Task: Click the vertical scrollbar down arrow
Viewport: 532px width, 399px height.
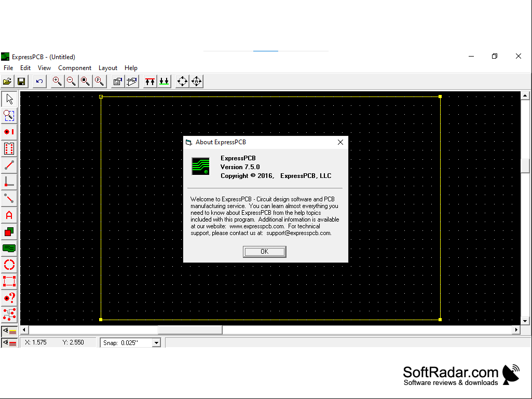Action: [x=525, y=321]
